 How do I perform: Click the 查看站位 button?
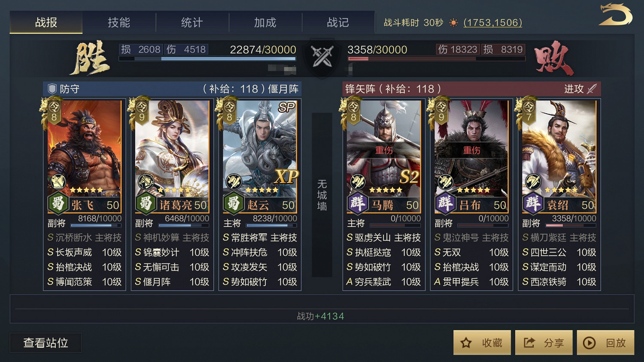coord(46,343)
